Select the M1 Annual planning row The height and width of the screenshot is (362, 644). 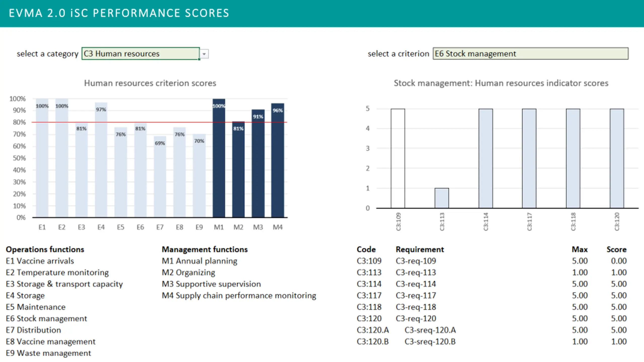(199, 261)
